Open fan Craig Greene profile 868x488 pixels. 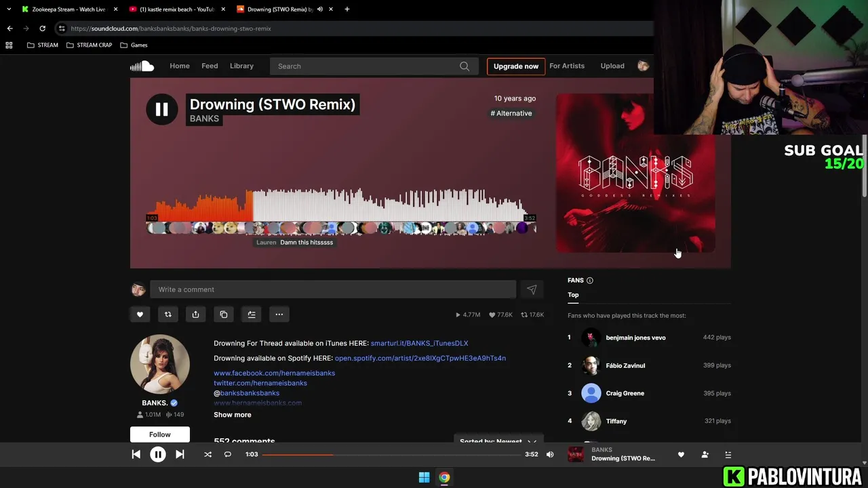(x=625, y=393)
